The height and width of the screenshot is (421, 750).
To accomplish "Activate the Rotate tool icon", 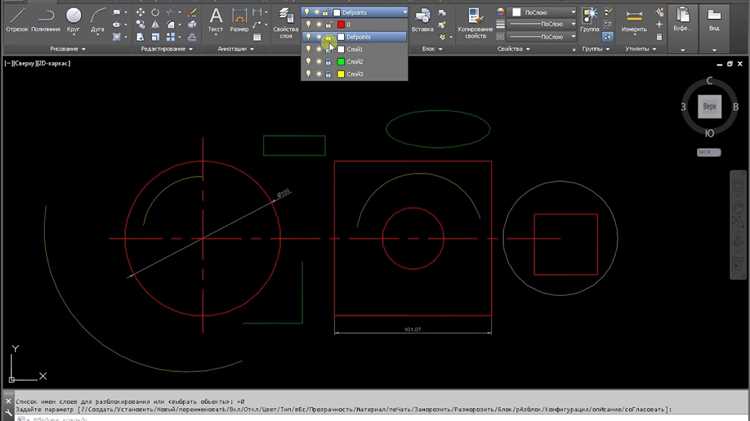I will tap(155, 12).
